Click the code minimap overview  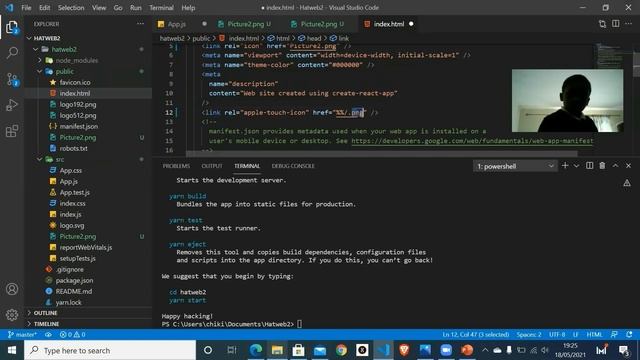coord(609,55)
